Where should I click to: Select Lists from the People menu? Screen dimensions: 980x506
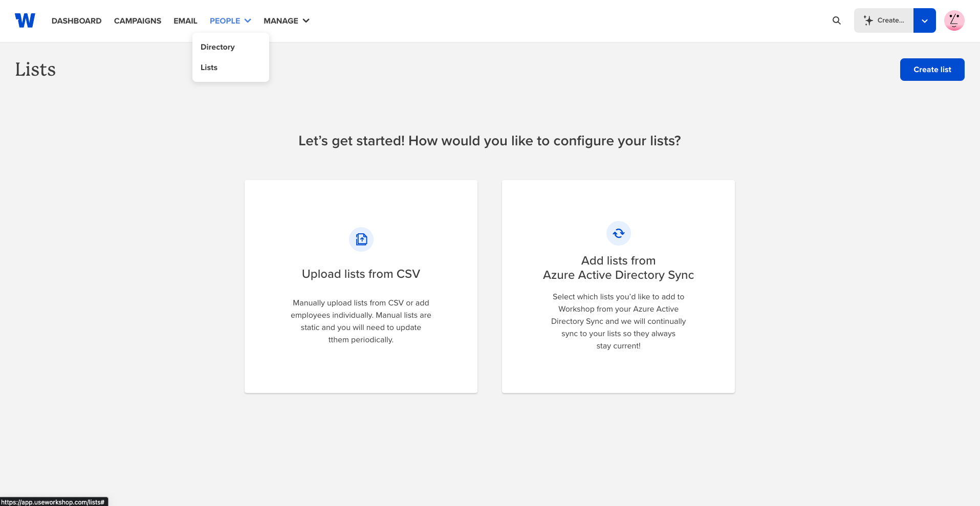pos(209,68)
